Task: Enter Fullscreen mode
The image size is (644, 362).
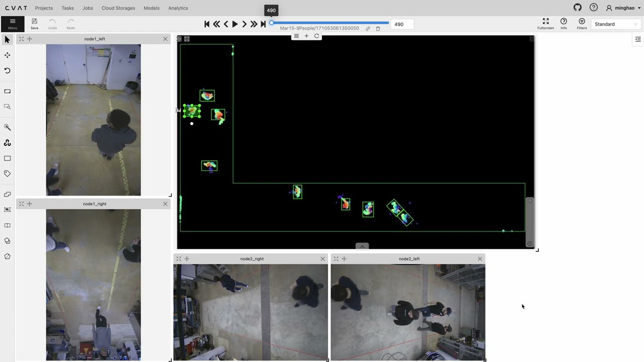Action: click(545, 24)
